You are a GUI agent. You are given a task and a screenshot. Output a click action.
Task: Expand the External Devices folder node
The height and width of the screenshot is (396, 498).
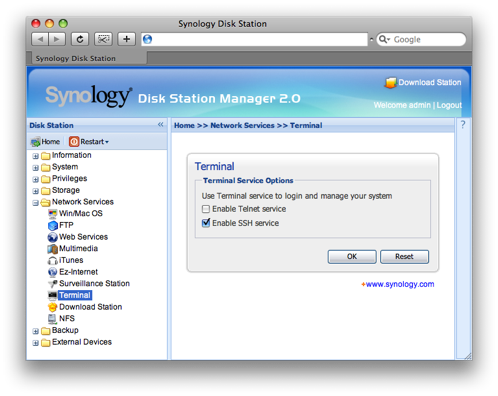(x=36, y=343)
